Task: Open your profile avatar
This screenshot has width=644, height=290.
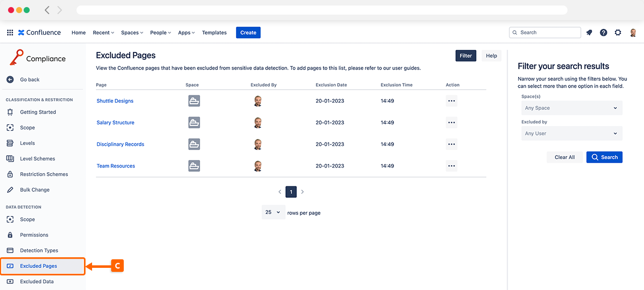Action: (x=633, y=32)
